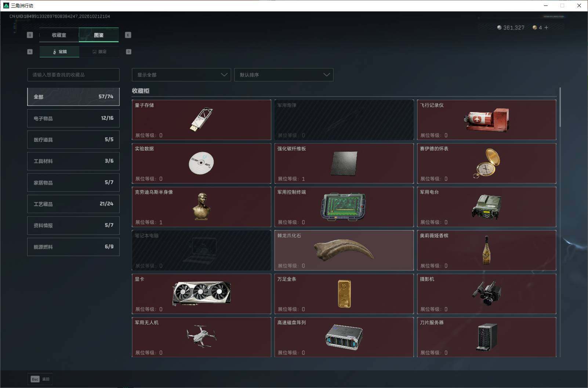This screenshot has height=388, width=588.
Task: Click the 万足金条 gold bar item
Action: [x=344, y=294]
